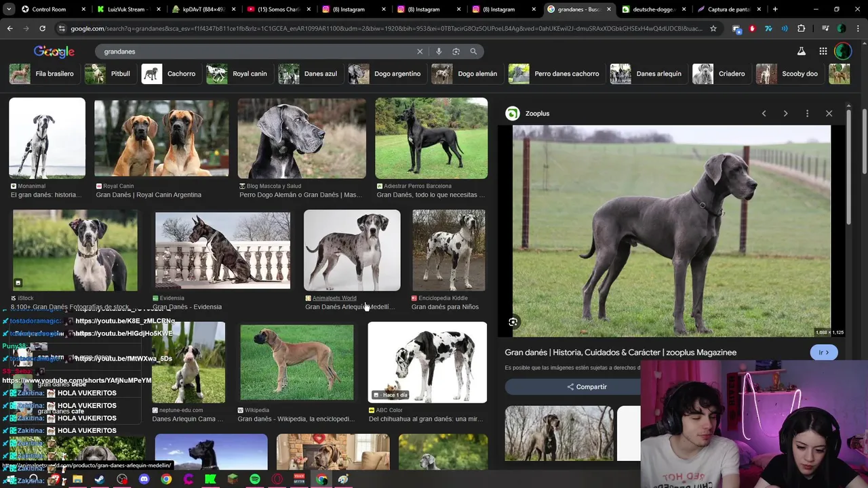This screenshot has width=868, height=488.
Task: Open Gran danés zooplus Magazinee title link
Action: tap(620, 352)
